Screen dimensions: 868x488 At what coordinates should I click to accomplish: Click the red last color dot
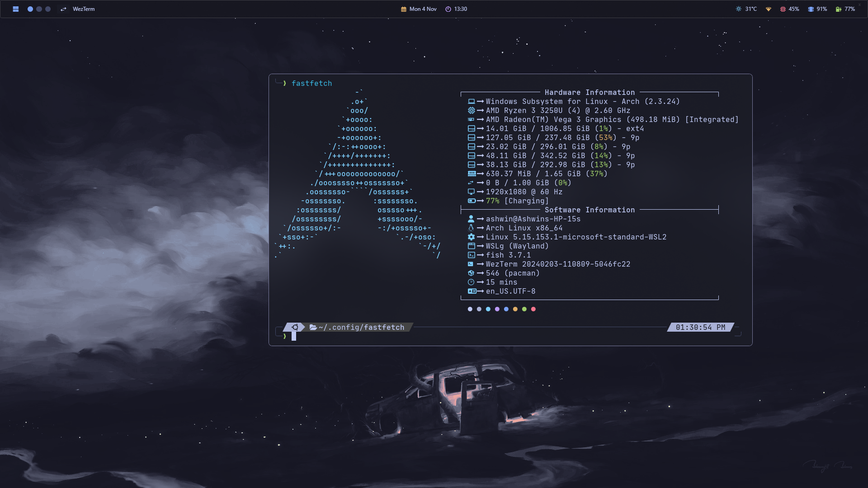click(x=533, y=309)
